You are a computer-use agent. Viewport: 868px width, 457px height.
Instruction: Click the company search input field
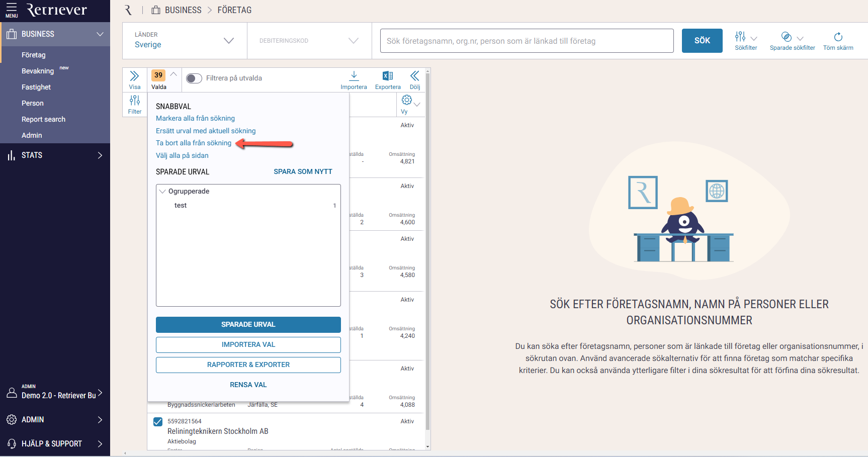tap(527, 41)
